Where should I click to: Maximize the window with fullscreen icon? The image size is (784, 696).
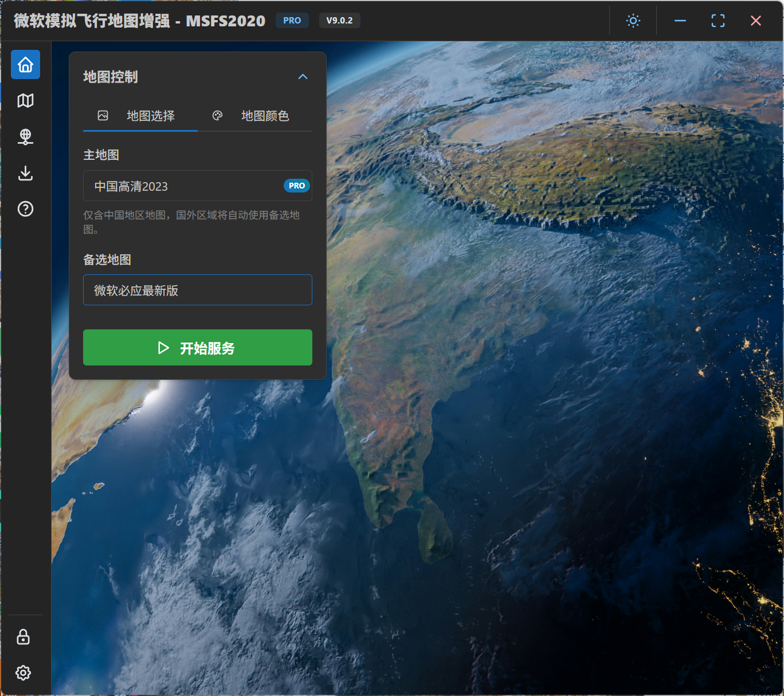pyautogui.click(x=718, y=21)
